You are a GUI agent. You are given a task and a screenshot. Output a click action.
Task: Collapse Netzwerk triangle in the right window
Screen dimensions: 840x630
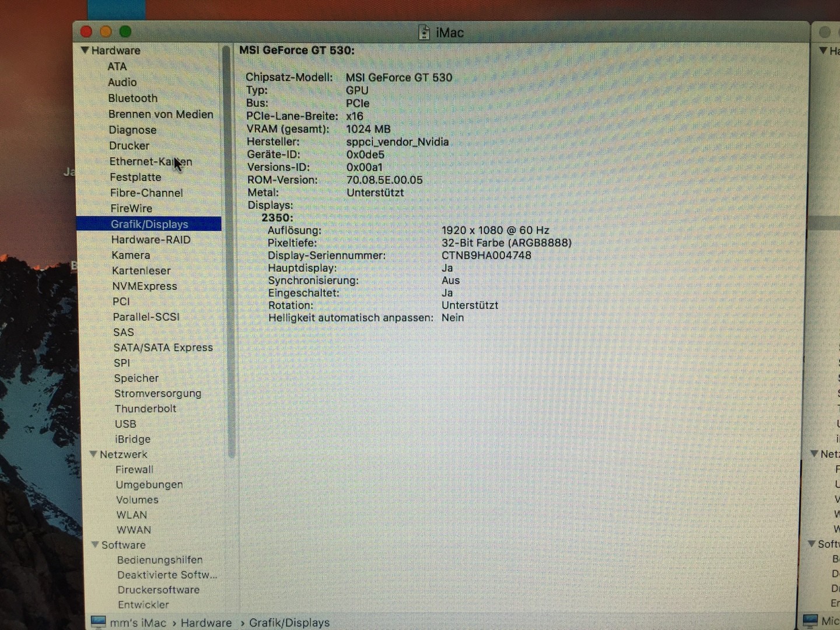tap(814, 453)
